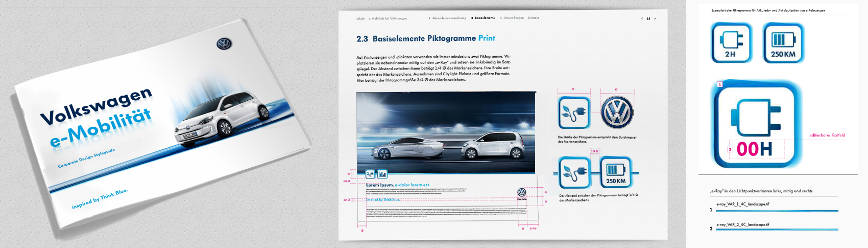This screenshot has height=248, width=868.
Task: Click the e-Ray blue gradient bar number 2
Action: click(777, 229)
